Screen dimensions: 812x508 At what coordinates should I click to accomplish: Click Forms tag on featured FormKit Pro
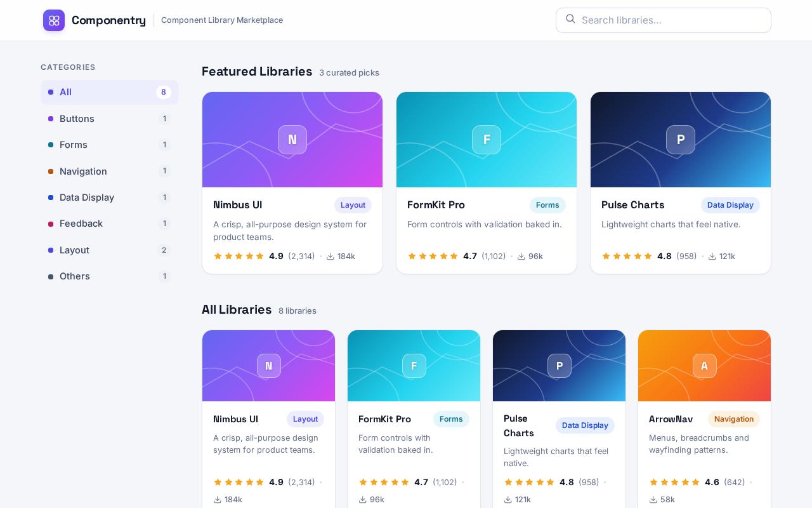coord(547,205)
